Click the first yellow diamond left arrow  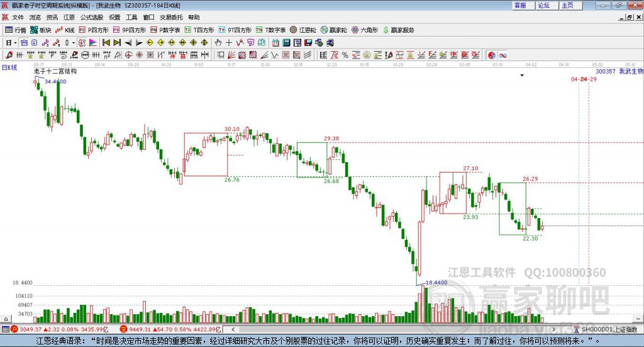[x=150, y=42]
